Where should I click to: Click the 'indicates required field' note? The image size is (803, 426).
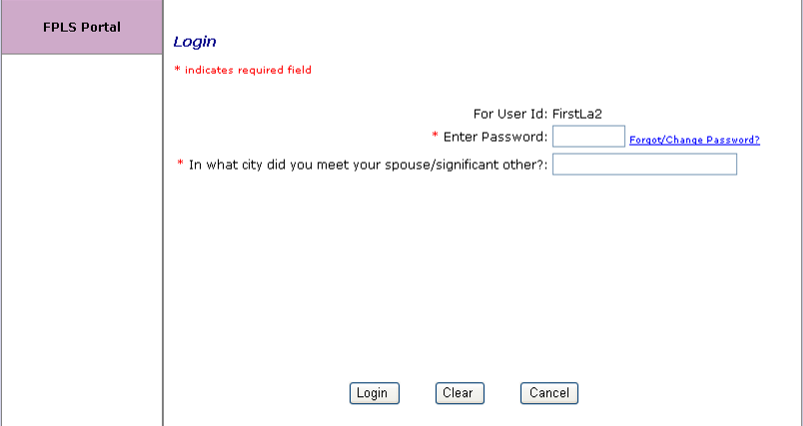pyautogui.click(x=248, y=70)
